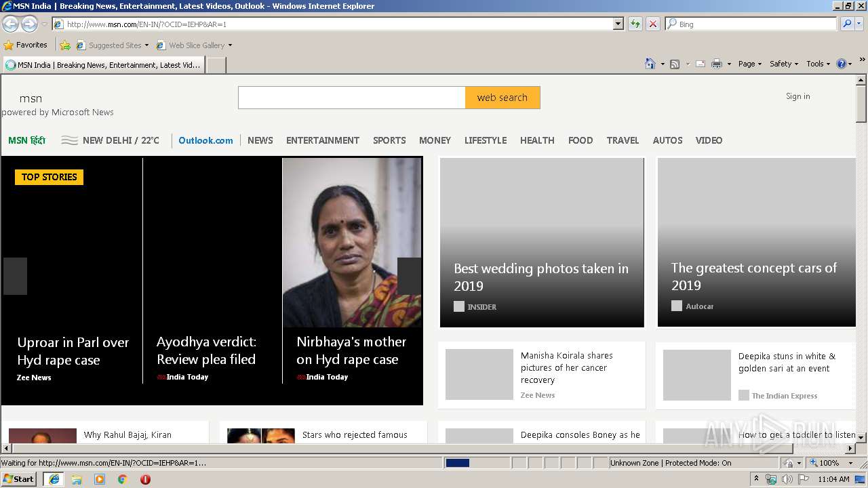Open 'Ayodhya verdict: Review plea filed' story
The image size is (868, 488).
point(206,350)
